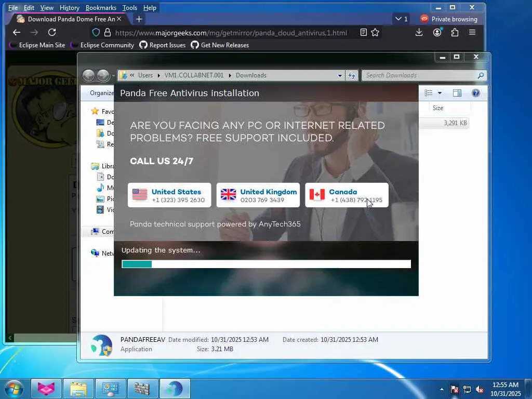Image resolution: width=532 pixels, height=399 pixels.
Task: Select Network in navigation pane
Action: pos(102,253)
